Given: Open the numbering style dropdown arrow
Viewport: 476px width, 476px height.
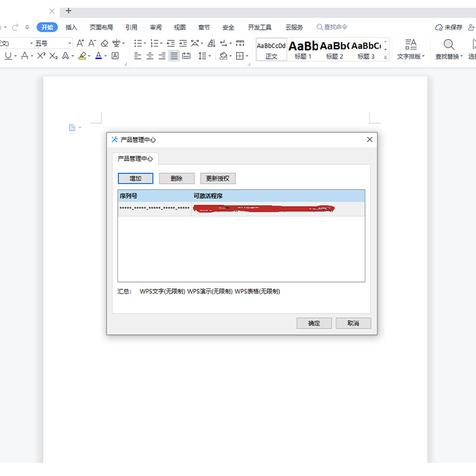Looking at the screenshot, I should pos(161,43).
